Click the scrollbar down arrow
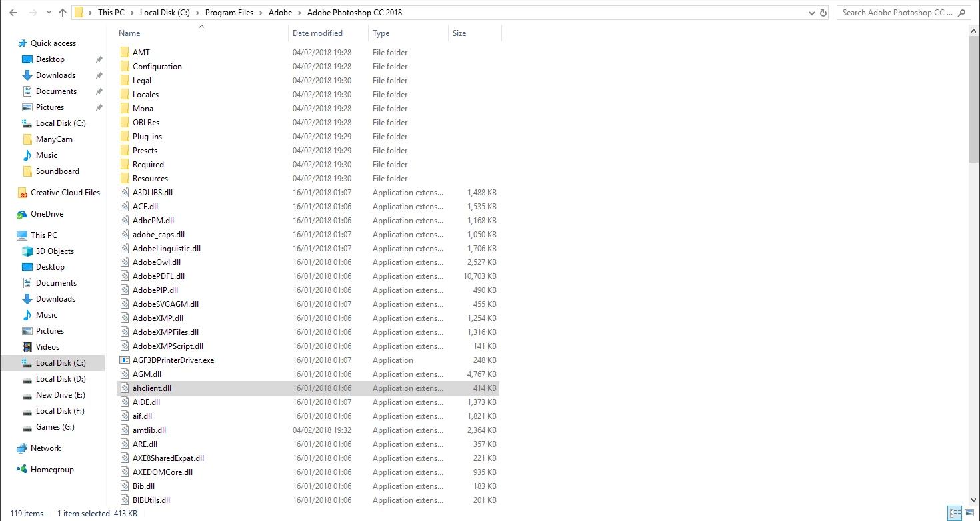The height and width of the screenshot is (521, 980). click(x=974, y=501)
